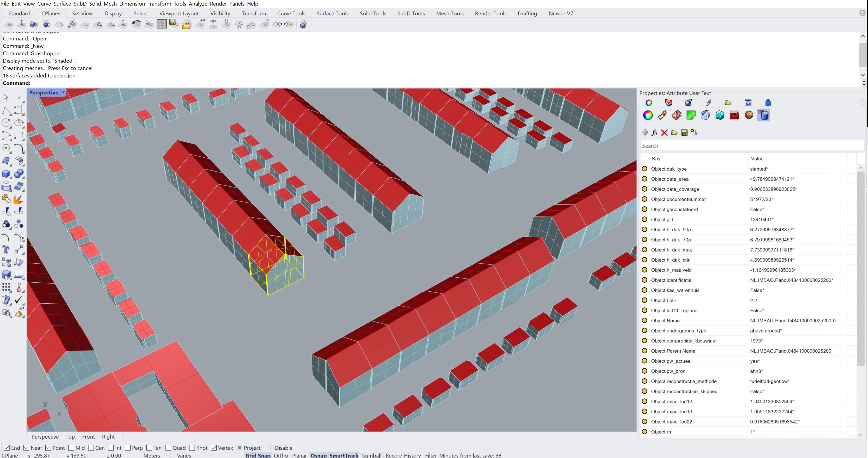
Task: Switch to the Solid Tools tab
Action: 373,14
